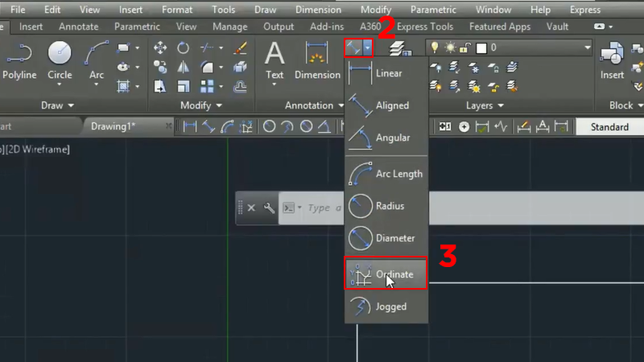Click the Ordinate dimension toolbar icon
The height and width of the screenshot is (362, 644).
(246, 127)
